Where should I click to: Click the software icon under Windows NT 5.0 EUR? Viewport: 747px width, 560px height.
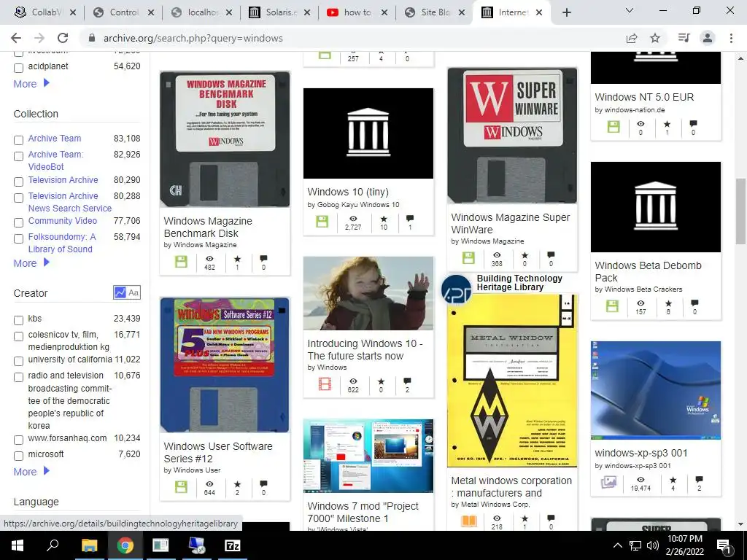(614, 127)
